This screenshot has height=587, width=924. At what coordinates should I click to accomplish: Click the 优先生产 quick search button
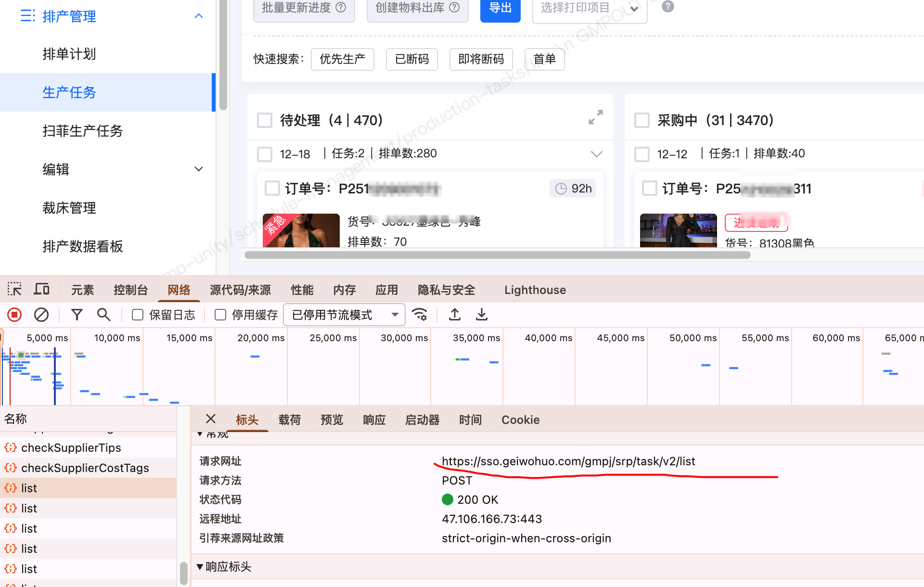pos(342,59)
